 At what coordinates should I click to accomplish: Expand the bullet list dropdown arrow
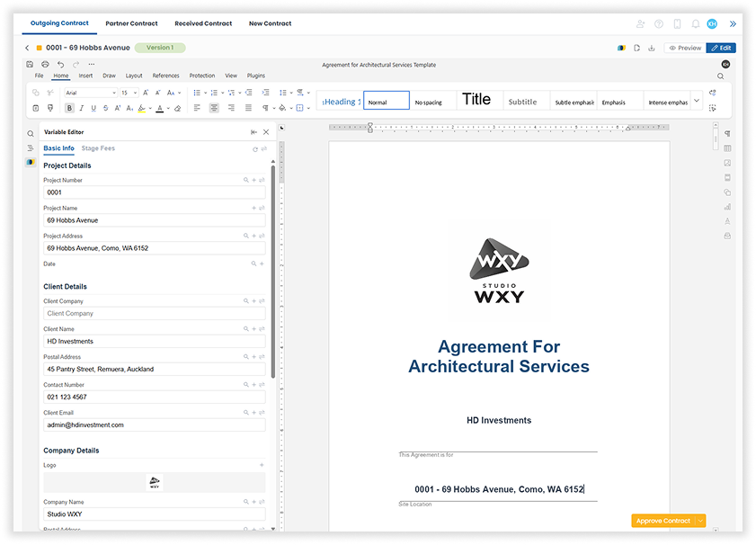[x=205, y=93]
